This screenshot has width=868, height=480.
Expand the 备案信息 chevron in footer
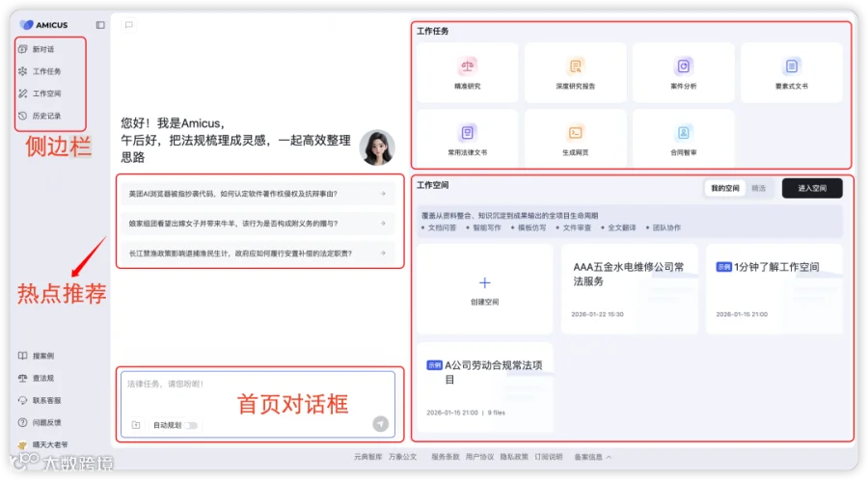[x=609, y=457]
